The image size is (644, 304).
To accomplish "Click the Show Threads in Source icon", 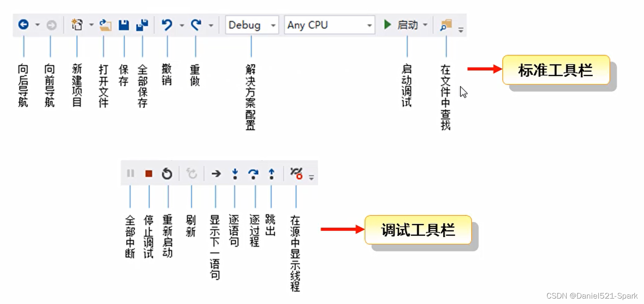I will (296, 173).
